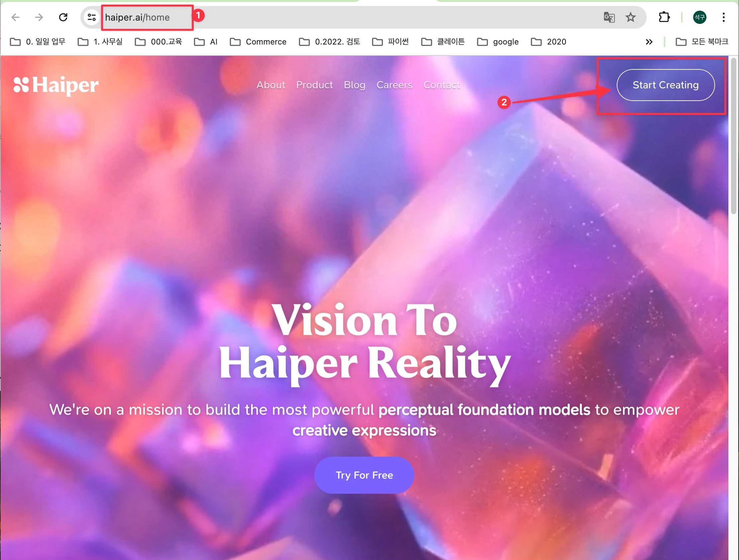Viewport: 739px width, 560px height.
Task: Open the Commerce bookmark folder
Action: pos(258,42)
